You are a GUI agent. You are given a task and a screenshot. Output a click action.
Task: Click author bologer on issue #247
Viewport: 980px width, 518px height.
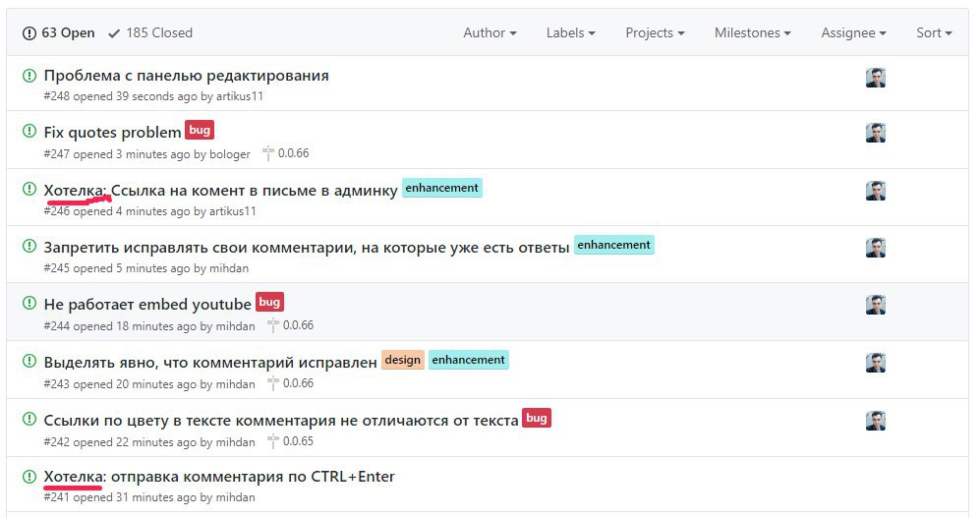[x=230, y=154]
